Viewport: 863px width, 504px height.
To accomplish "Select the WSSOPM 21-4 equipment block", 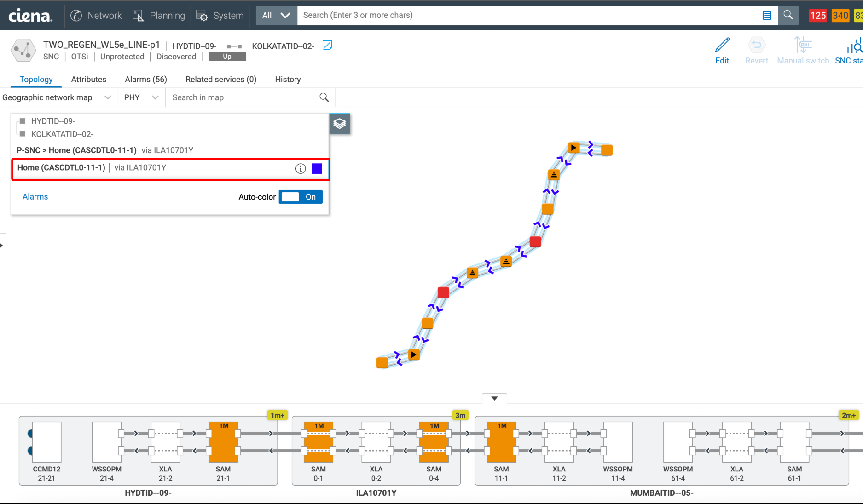I will click(x=107, y=442).
